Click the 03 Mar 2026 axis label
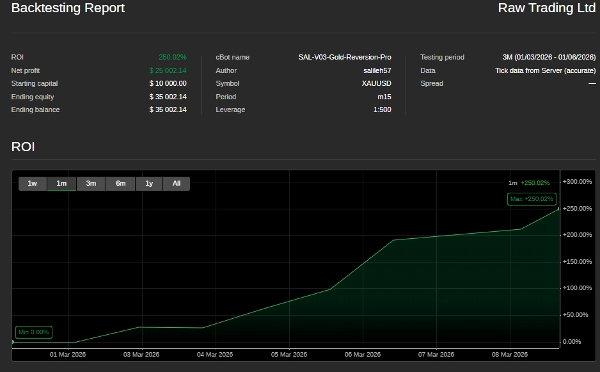This screenshot has height=372, width=600. pyautogui.click(x=141, y=355)
